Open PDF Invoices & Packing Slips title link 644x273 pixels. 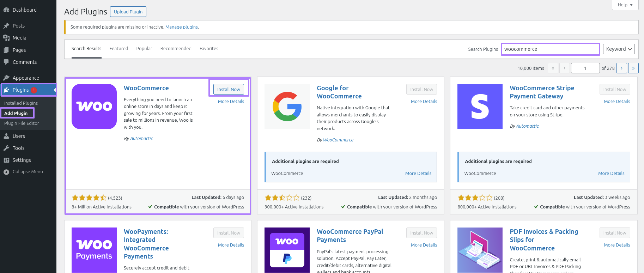[544, 240]
